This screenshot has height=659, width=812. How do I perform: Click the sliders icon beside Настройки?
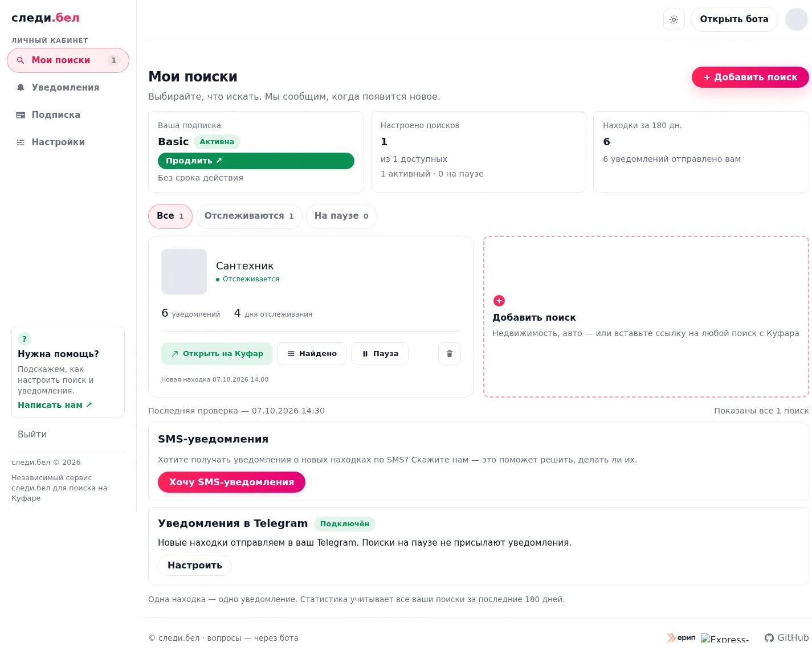21,142
